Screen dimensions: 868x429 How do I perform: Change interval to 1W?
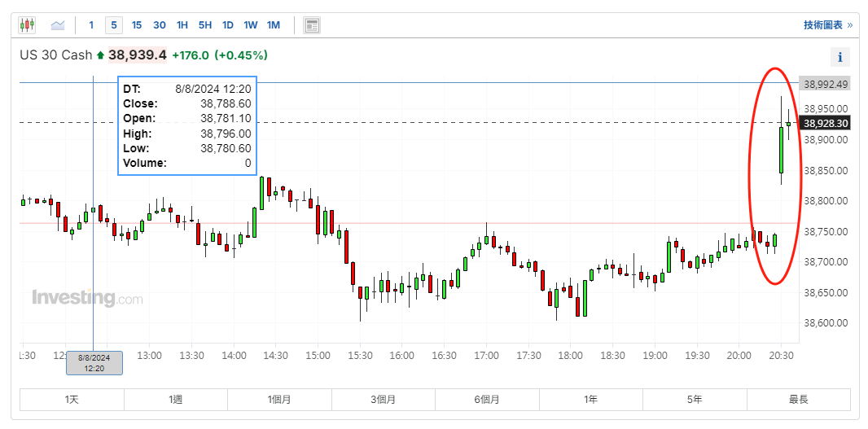[x=251, y=25]
